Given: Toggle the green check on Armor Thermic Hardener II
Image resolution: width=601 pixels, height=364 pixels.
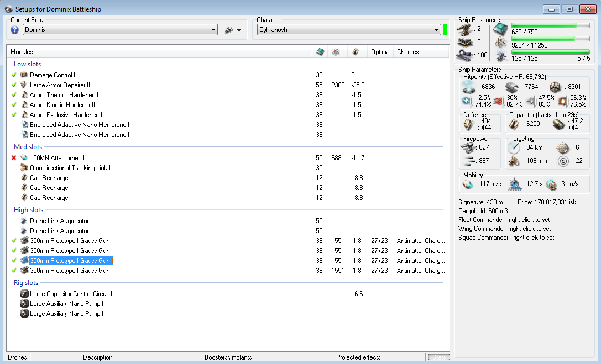Looking at the screenshot, I should 14,95.
